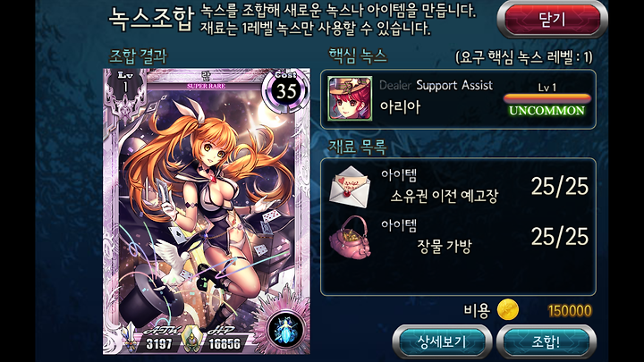Tap the 조합! combine button
This screenshot has height=362, width=644.
(x=546, y=341)
